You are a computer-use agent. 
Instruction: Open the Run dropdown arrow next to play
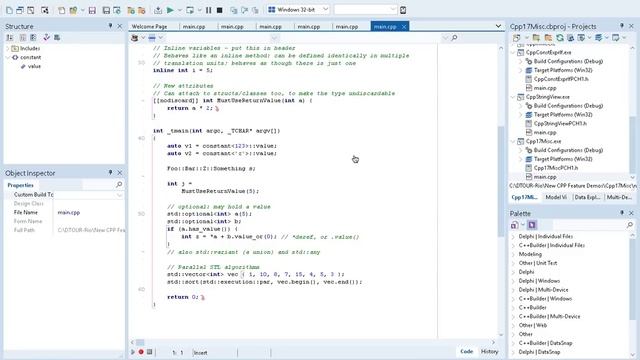coord(180,10)
